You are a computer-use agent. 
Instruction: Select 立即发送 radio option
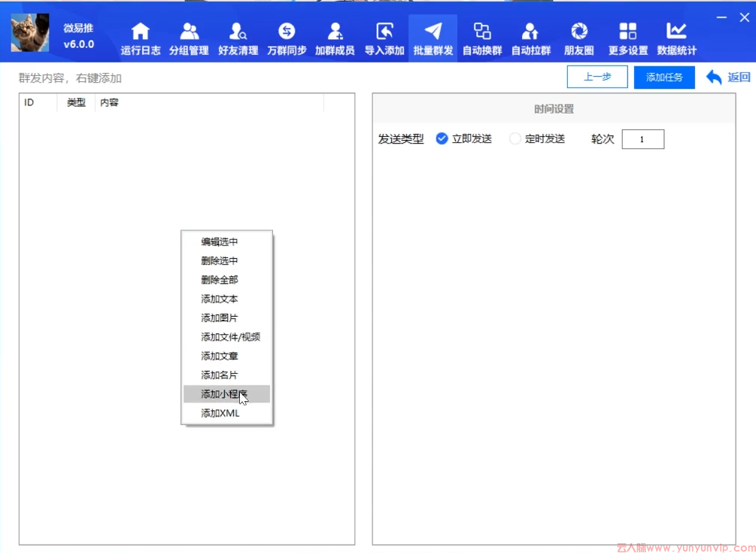click(442, 138)
